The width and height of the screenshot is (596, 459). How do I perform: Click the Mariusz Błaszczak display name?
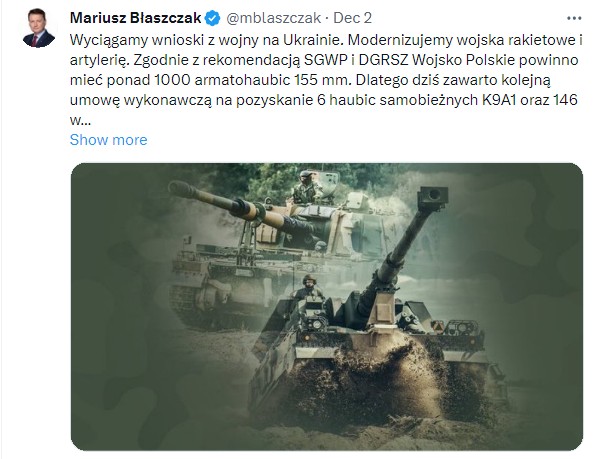coord(136,18)
